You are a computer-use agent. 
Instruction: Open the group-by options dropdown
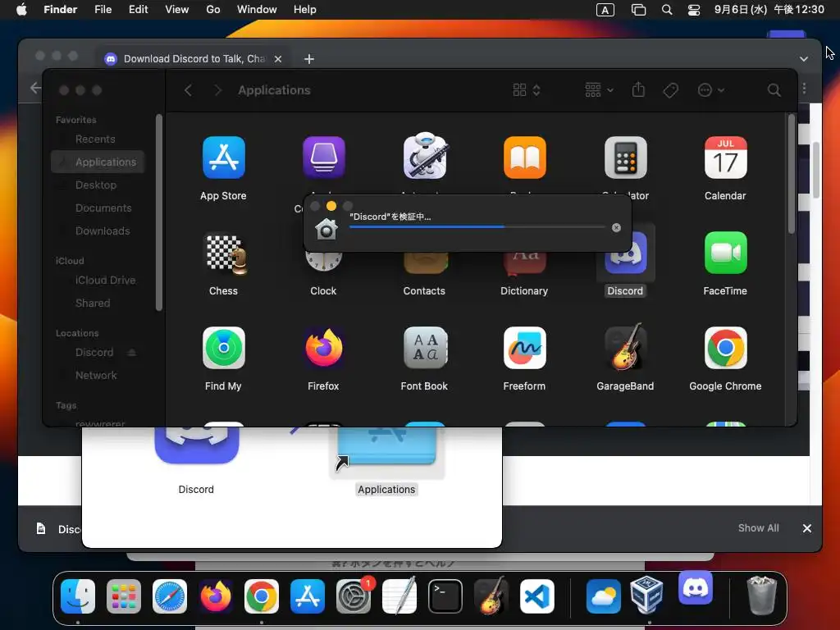[599, 90]
